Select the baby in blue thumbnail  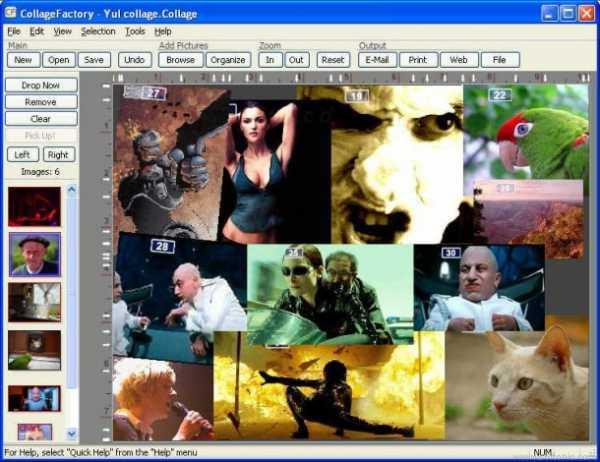(34, 398)
